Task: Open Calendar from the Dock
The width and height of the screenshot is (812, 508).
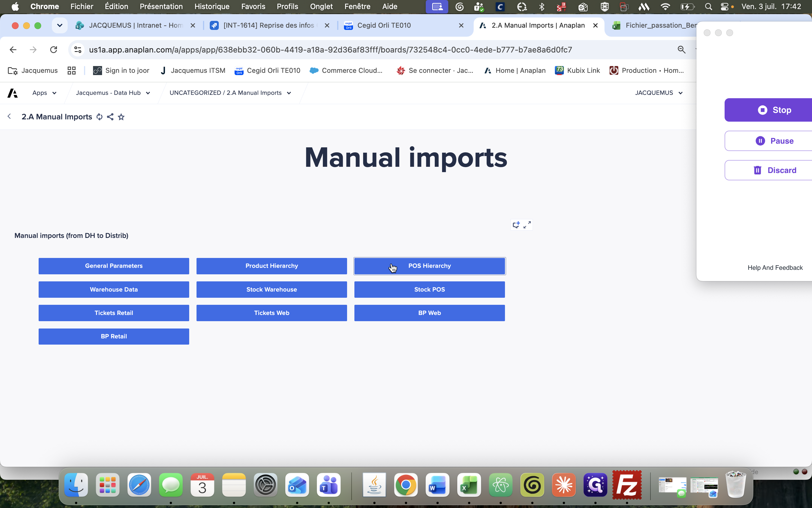Action: [x=202, y=485]
